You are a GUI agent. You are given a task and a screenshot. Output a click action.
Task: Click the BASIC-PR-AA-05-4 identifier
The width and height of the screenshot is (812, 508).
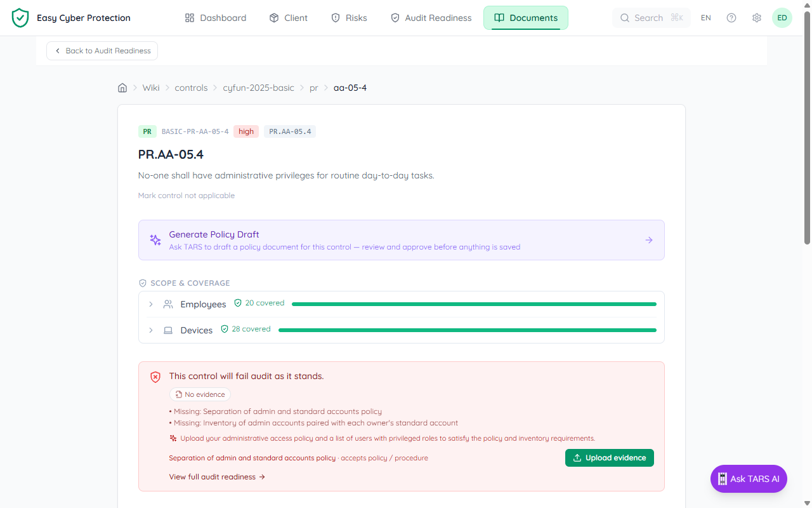[x=195, y=131]
